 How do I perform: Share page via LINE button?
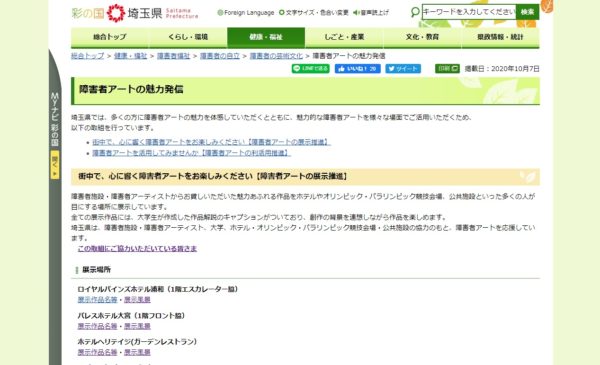tap(310, 68)
